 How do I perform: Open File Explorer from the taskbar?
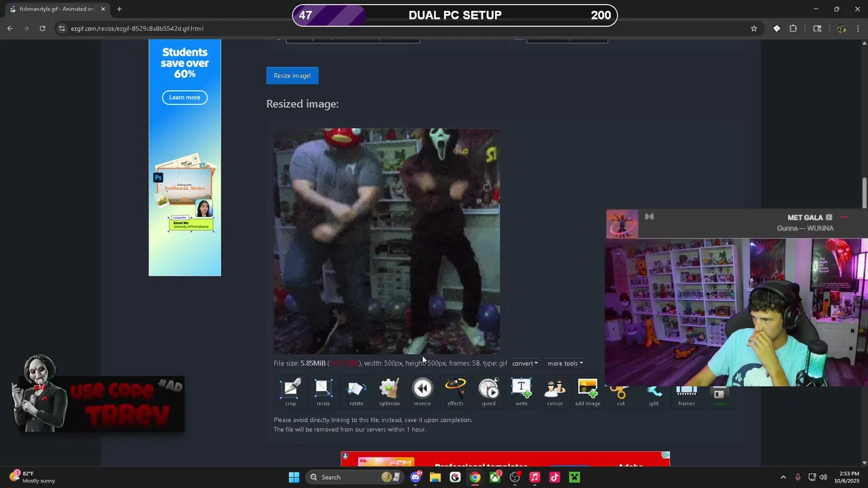pos(435,477)
